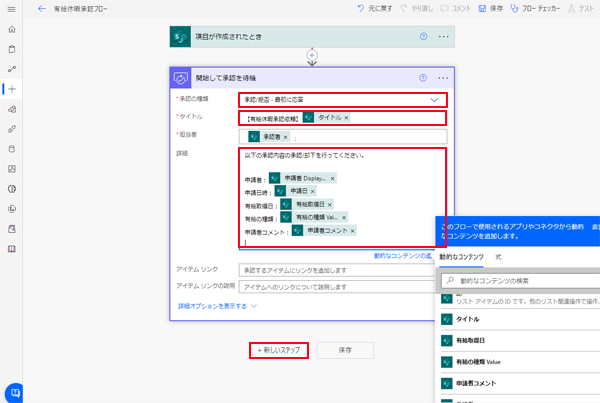Open help on 項目が作成されたとき trigger
The width and height of the screenshot is (600, 403).
click(x=423, y=37)
